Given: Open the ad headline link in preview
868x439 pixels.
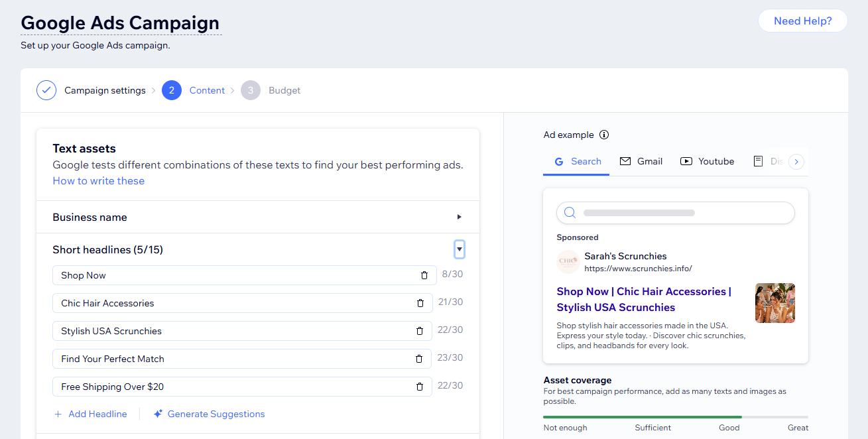Looking at the screenshot, I should pyautogui.click(x=644, y=299).
